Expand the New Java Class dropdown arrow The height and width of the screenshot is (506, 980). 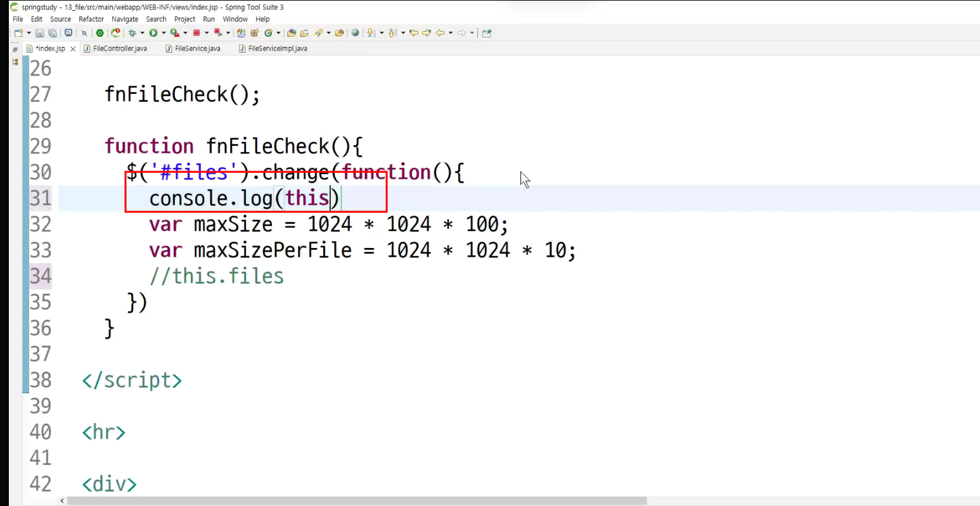(x=278, y=33)
